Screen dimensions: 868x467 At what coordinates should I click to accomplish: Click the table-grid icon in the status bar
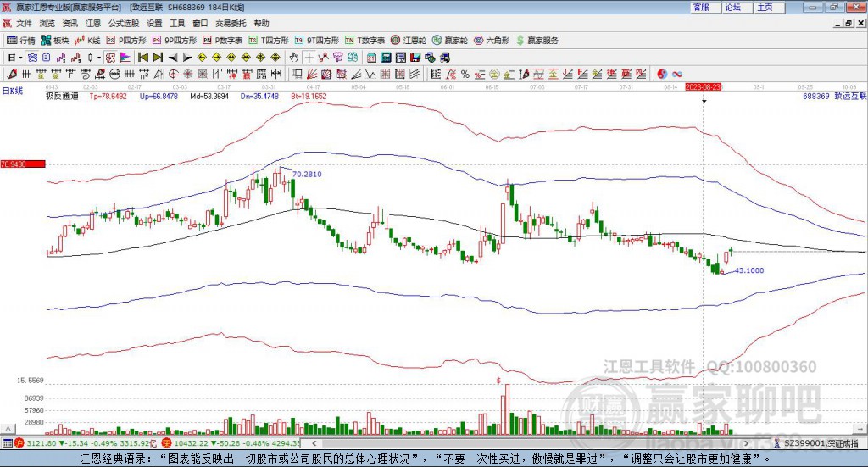pos(7,443)
